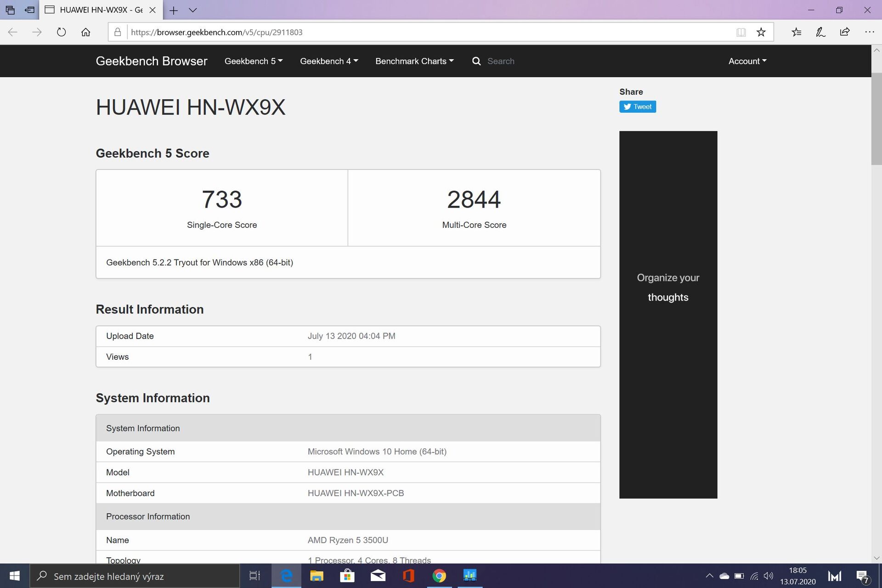Screen dimensions: 882x588
Task: Open Benchmark Charts dropdown
Action: pos(414,61)
